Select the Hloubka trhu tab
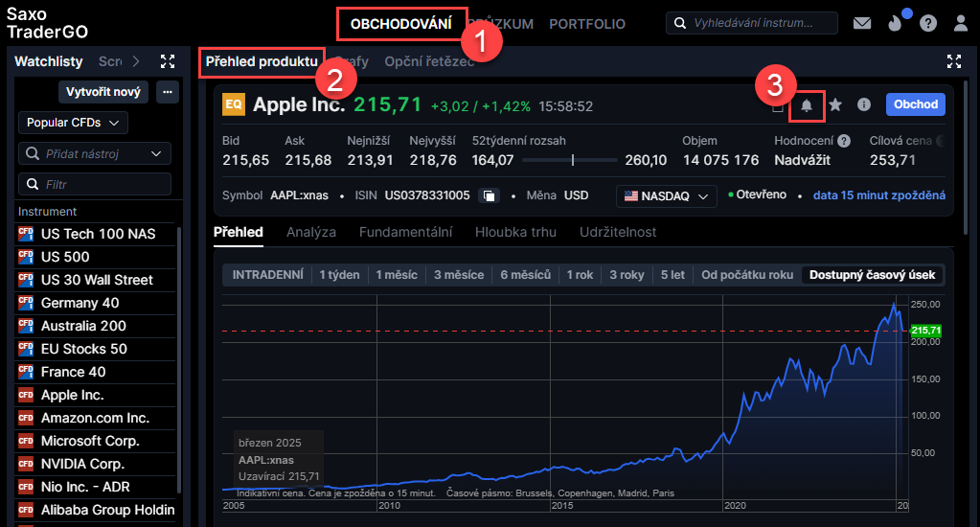The height and width of the screenshot is (527, 980). (515, 232)
